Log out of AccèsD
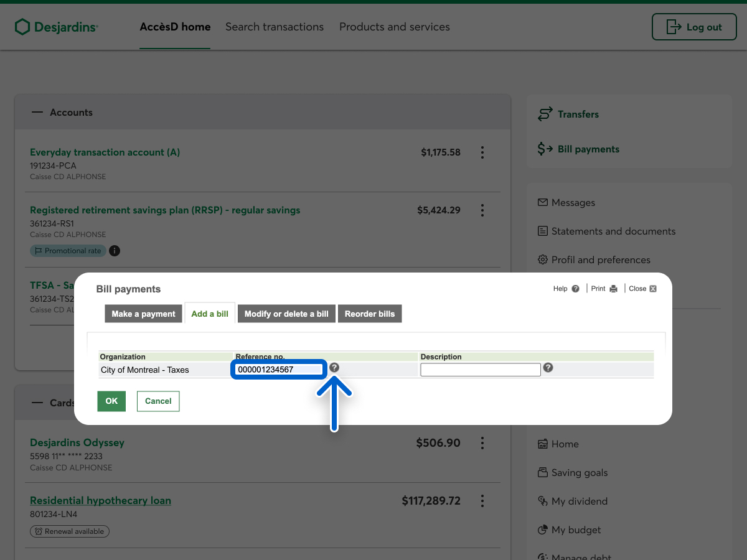Viewport: 747px width, 560px height. (694, 27)
